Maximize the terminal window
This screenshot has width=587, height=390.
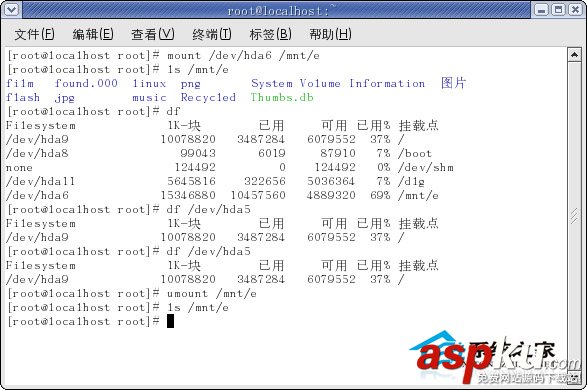[559, 10]
